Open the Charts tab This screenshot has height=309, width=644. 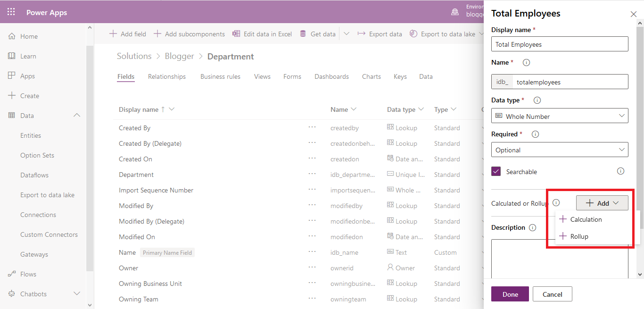point(371,76)
